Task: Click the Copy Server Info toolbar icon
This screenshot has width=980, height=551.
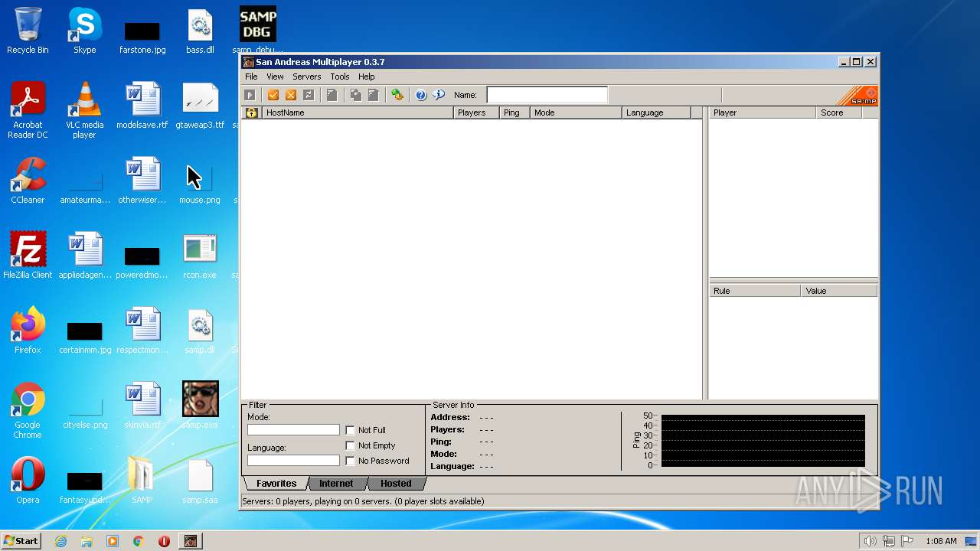Action: pyautogui.click(x=356, y=95)
